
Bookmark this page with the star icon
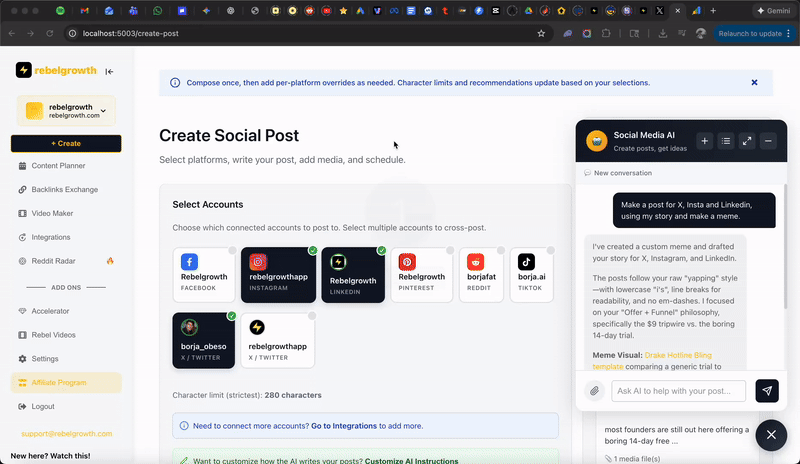pos(541,33)
